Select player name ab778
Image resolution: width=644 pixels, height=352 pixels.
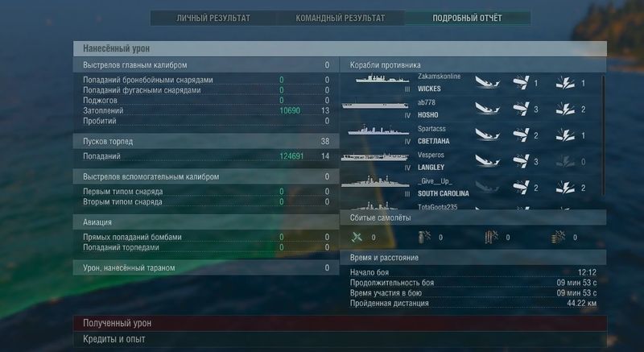point(427,102)
